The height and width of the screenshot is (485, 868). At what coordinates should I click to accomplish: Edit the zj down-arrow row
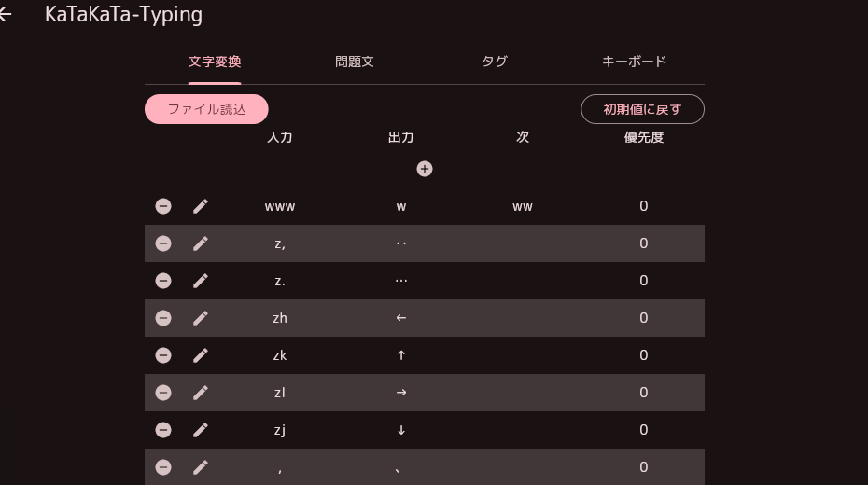(201, 430)
